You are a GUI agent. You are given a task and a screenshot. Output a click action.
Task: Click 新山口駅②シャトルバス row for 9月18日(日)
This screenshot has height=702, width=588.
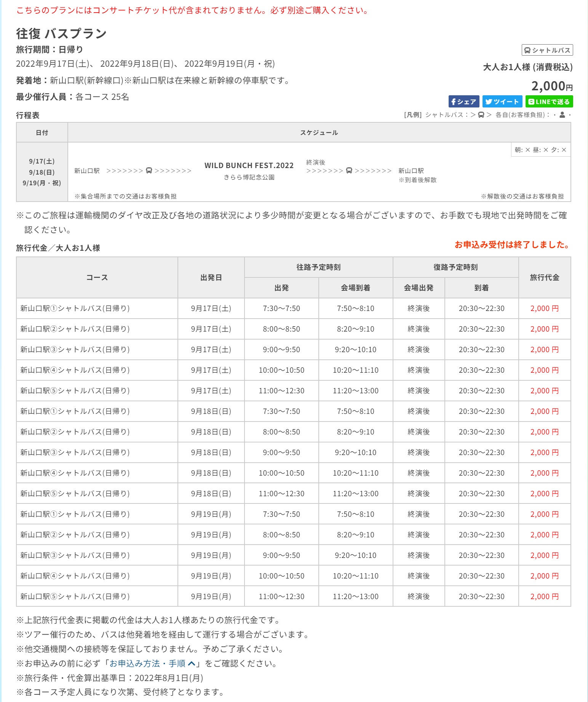point(294,432)
